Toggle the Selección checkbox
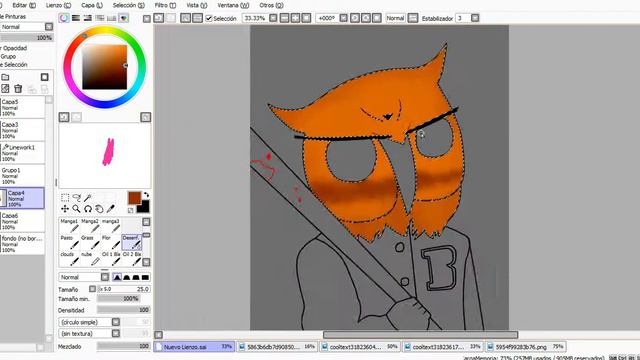 (209, 18)
